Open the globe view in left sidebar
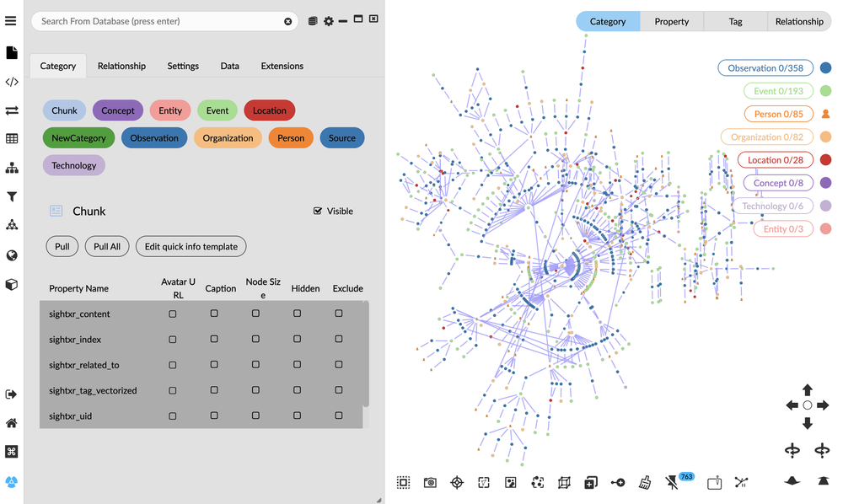The width and height of the screenshot is (843, 504). (x=10, y=253)
